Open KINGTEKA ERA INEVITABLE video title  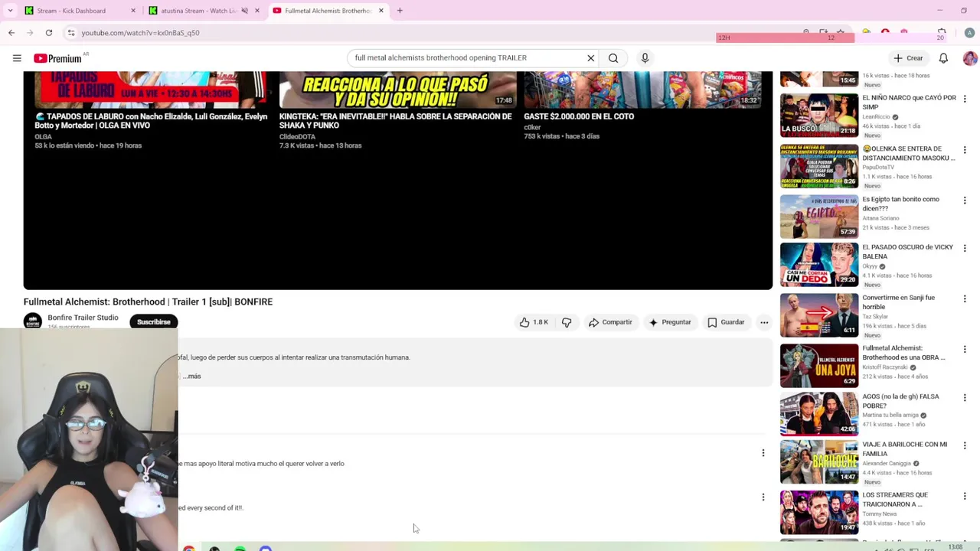[395, 121]
